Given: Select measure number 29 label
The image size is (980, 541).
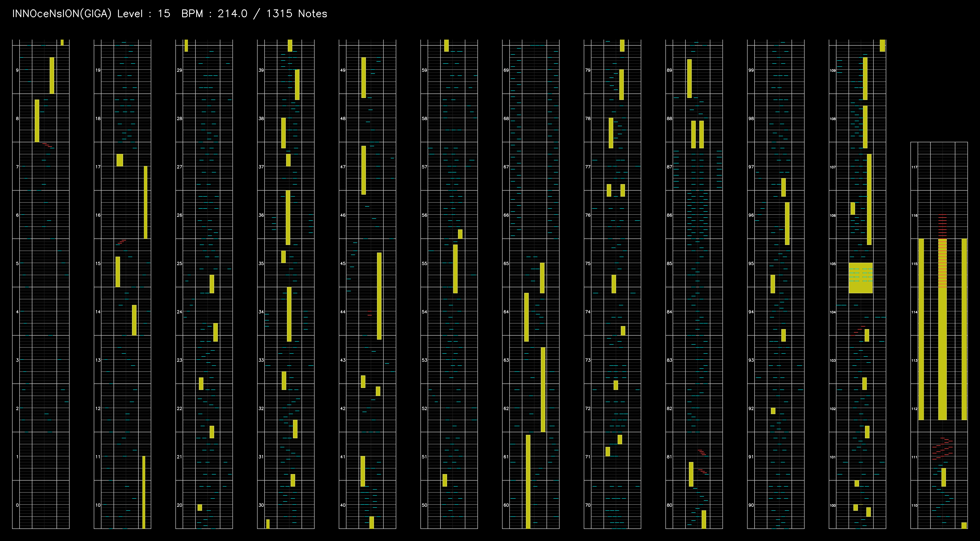Looking at the screenshot, I should pyautogui.click(x=180, y=70).
